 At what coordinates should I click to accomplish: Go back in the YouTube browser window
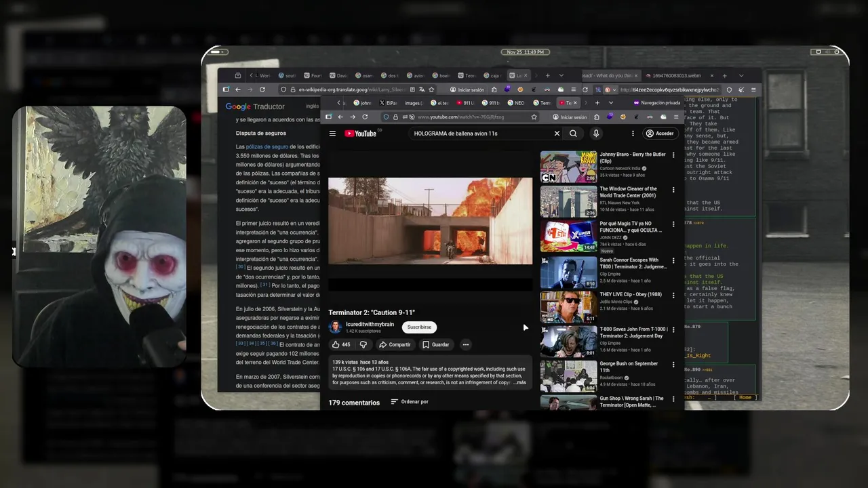click(340, 117)
